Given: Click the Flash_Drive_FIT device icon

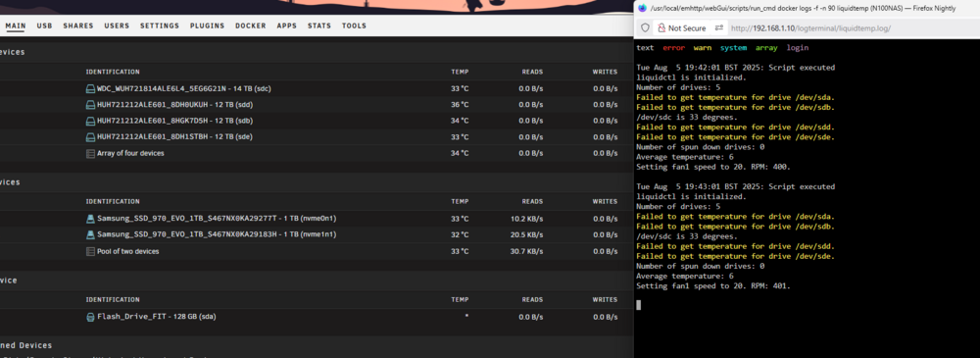Looking at the screenshot, I should 90,318.
